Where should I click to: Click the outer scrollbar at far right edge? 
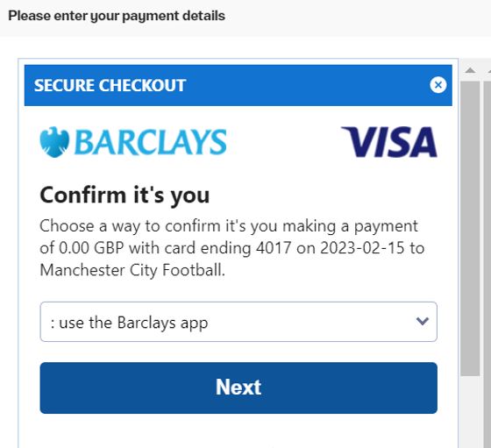pos(487,251)
